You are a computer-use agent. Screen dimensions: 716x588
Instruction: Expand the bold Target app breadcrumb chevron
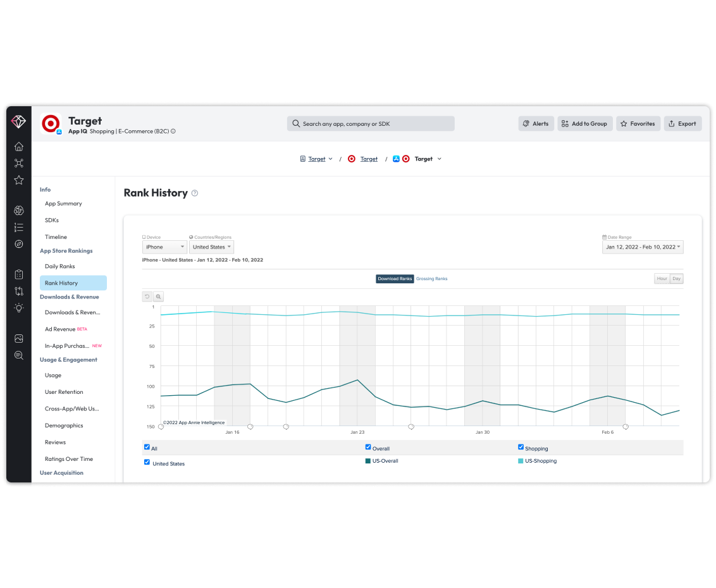tap(440, 159)
